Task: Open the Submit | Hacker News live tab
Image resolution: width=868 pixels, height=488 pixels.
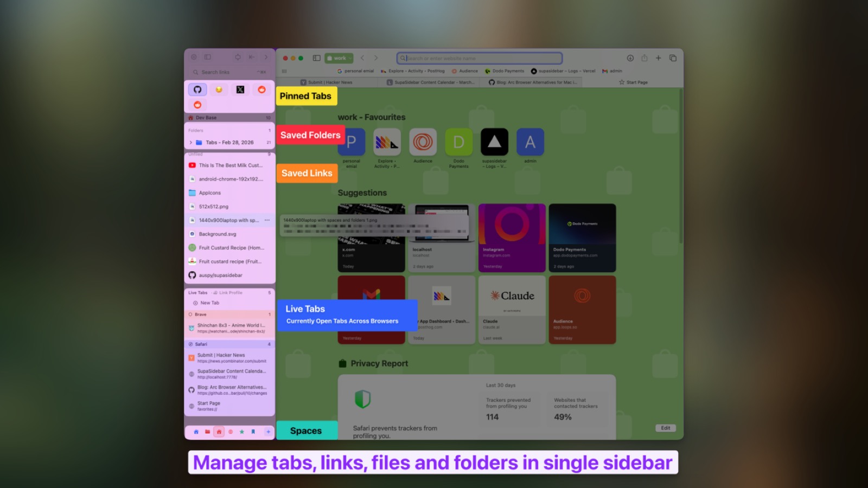Action: coord(229,358)
